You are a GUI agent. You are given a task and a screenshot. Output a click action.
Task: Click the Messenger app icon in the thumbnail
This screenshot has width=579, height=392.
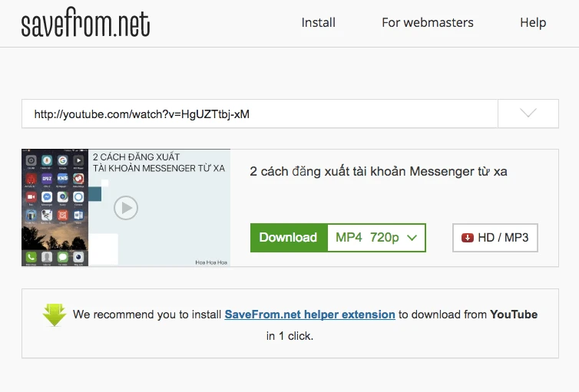(47, 197)
